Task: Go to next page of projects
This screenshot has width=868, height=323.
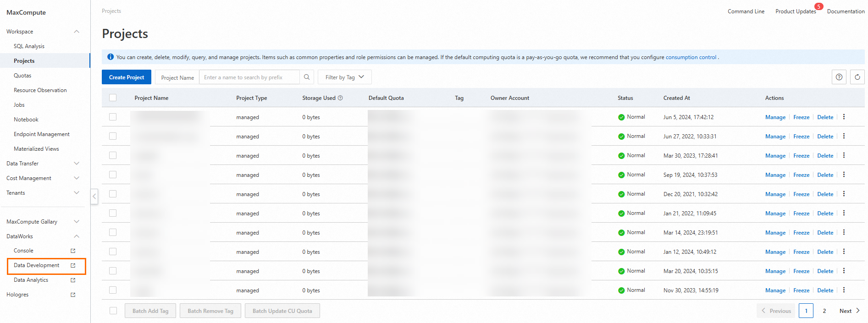Action: [x=850, y=311]
